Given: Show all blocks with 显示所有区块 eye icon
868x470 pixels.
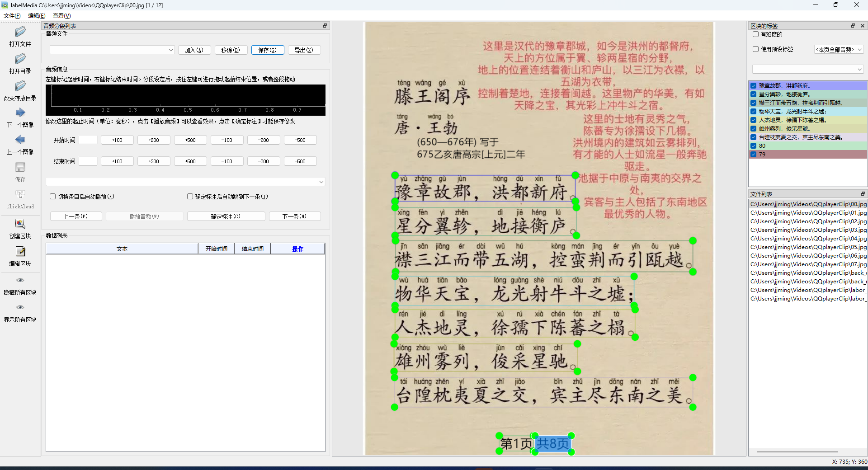Looking at the screenshot, I should [20, 307].
